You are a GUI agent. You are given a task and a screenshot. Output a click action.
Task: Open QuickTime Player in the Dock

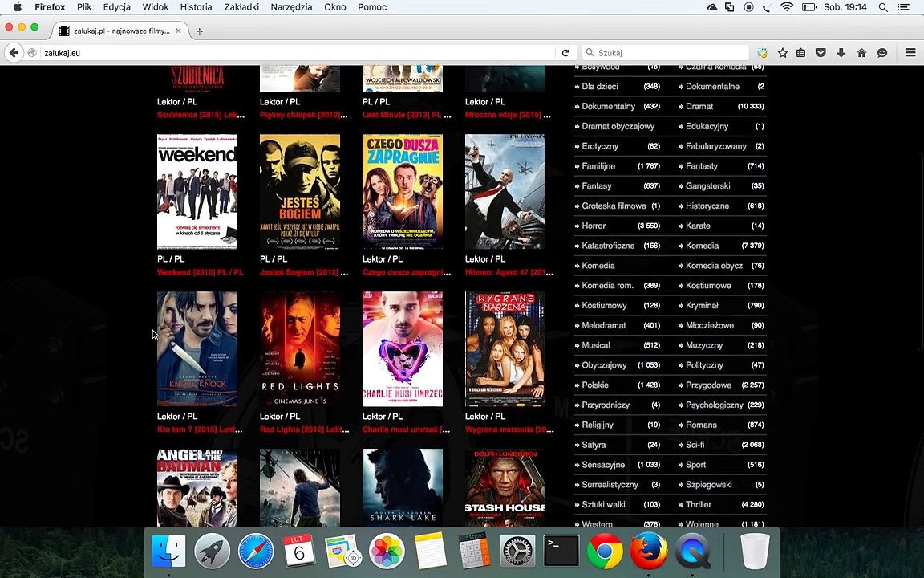pyautogui.click(x=692, y=551)
